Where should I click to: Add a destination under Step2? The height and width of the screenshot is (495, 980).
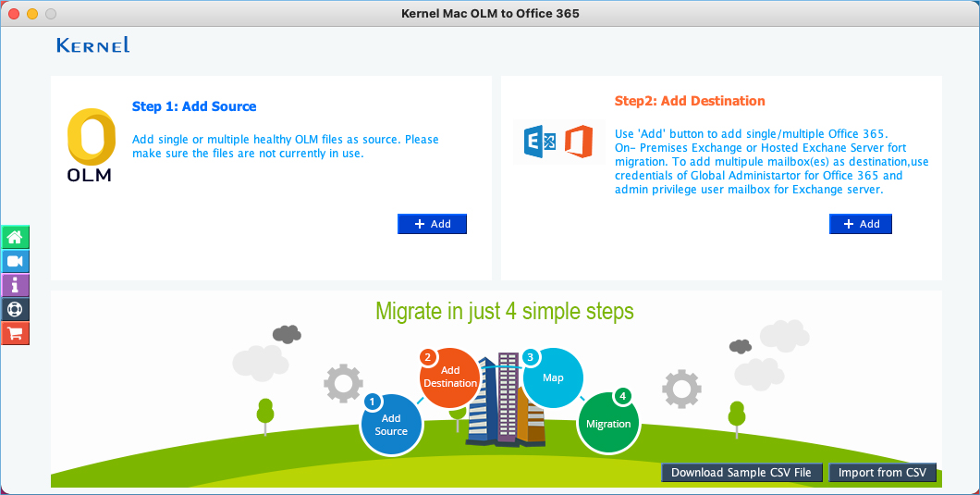pyautogui.click(x=861, y=224)
